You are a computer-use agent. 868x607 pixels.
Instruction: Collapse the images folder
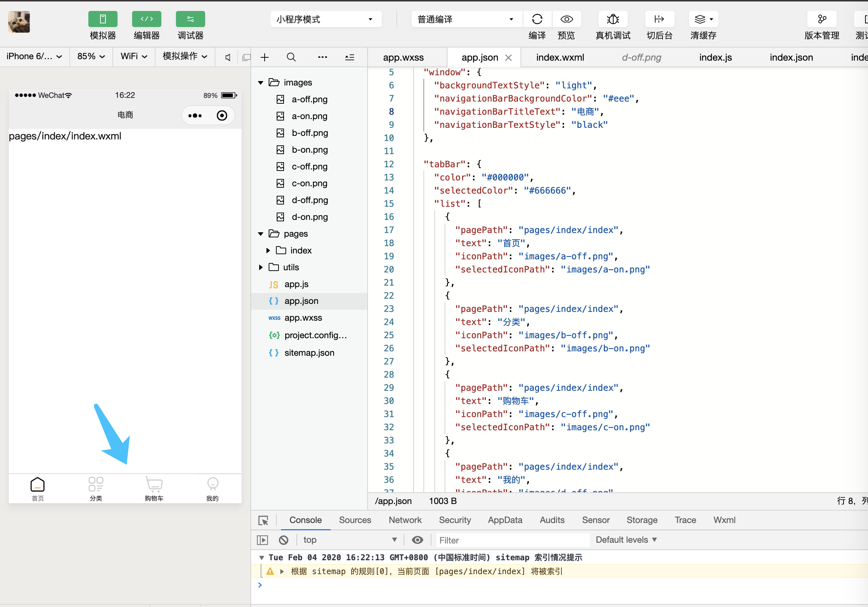tap(261, 83)
